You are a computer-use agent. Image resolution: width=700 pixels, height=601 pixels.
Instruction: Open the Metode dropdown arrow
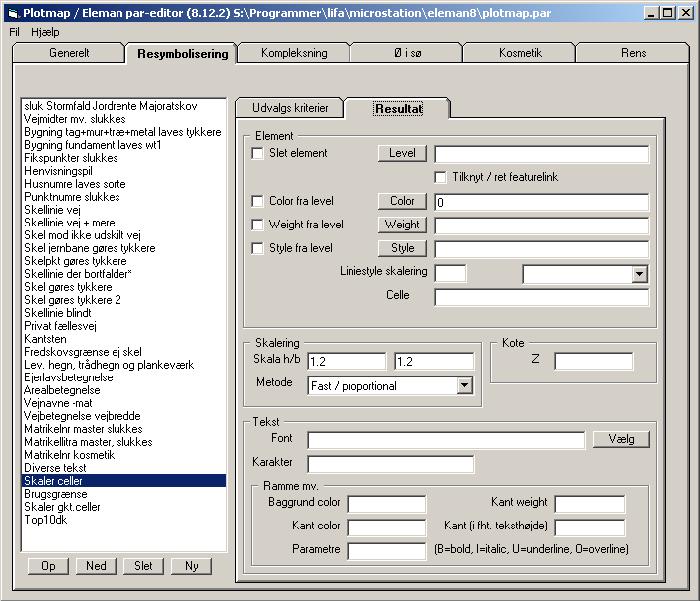coord(465,385)
